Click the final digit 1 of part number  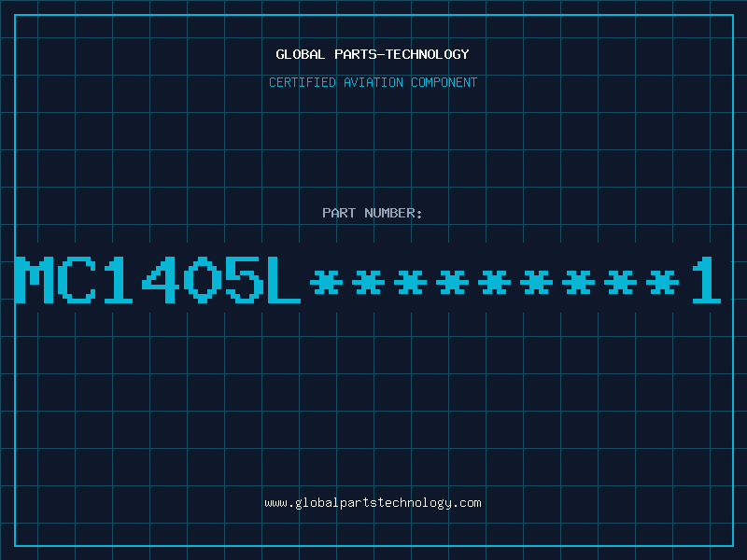707,280
